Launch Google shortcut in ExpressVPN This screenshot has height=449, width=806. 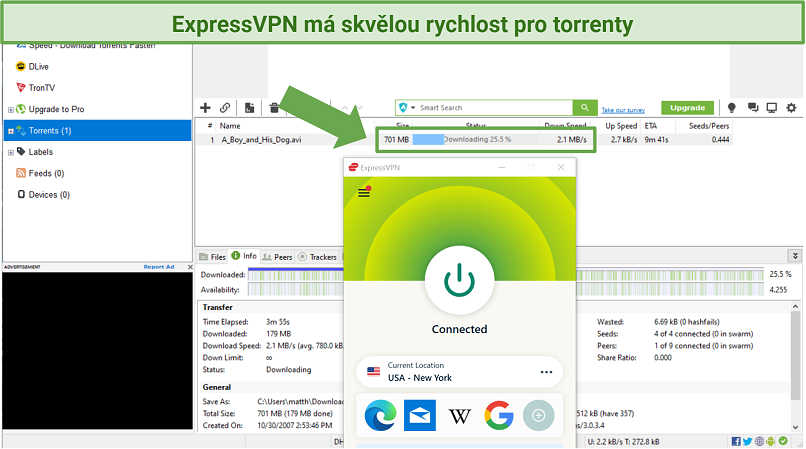pyautogui.click(x=499, y=415)
